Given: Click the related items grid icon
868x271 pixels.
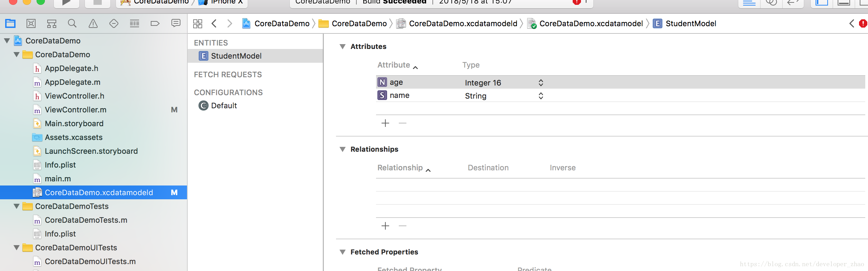Looking at the screenshot, I should point(198,23).
